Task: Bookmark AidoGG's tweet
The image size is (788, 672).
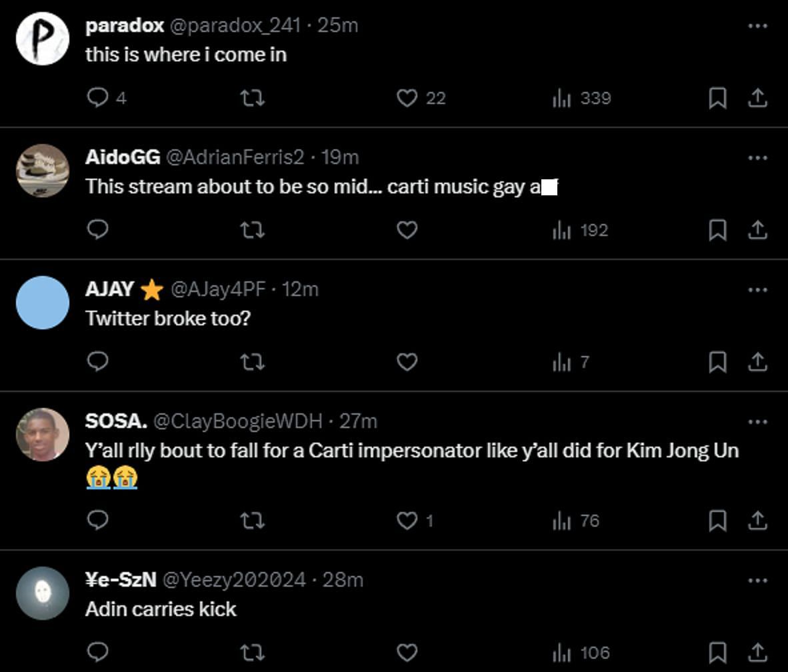Action: pos(717,230)
